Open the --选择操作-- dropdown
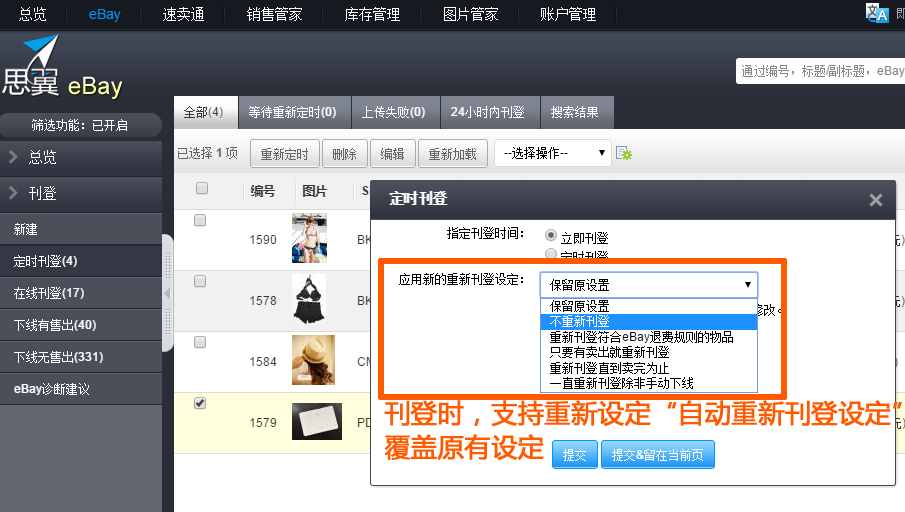 (552, 153)
